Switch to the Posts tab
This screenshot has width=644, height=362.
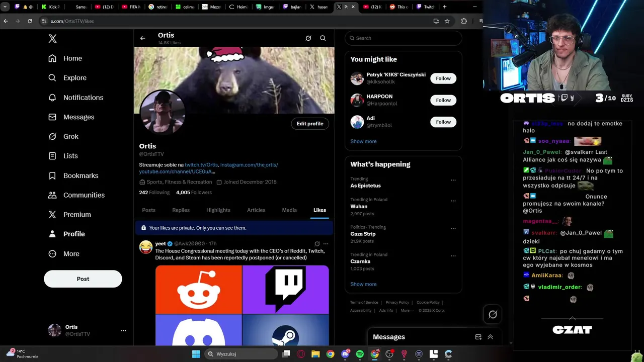(149, 210)
